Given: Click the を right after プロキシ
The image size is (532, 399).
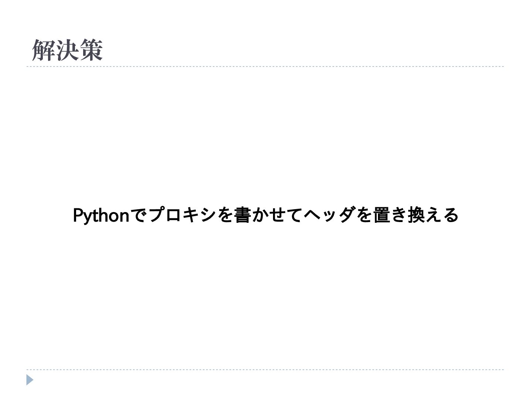Looking at the screenshot, I should click(x=225, y=215).
